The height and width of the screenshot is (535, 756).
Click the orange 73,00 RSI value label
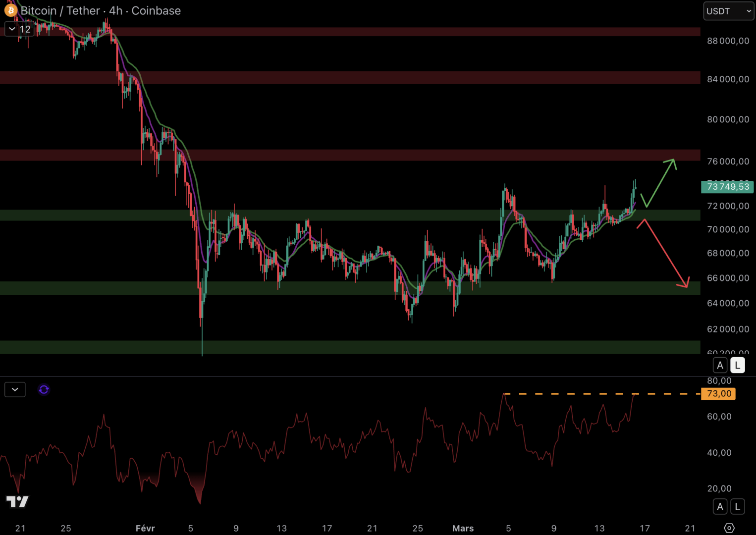click(718, 394)
